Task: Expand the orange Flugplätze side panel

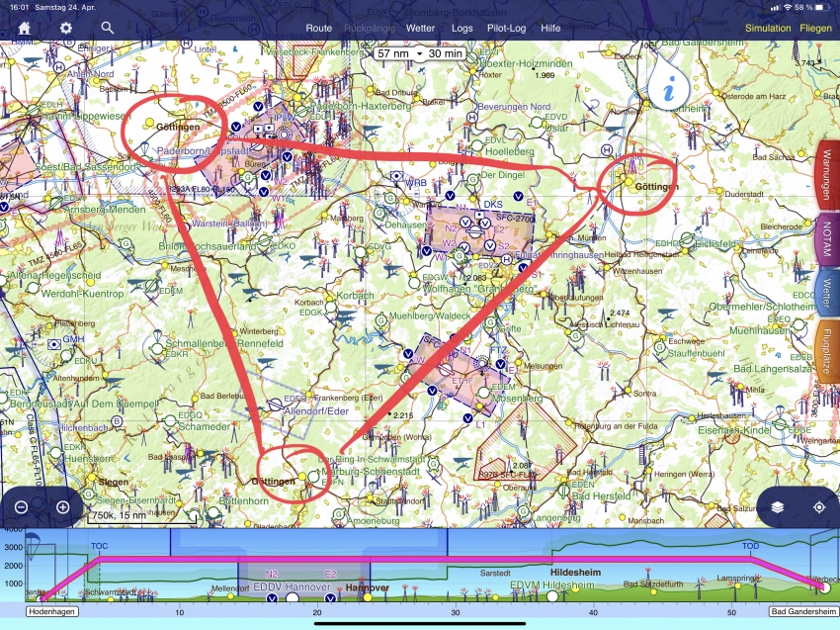Action: click(x=826, y=352)
